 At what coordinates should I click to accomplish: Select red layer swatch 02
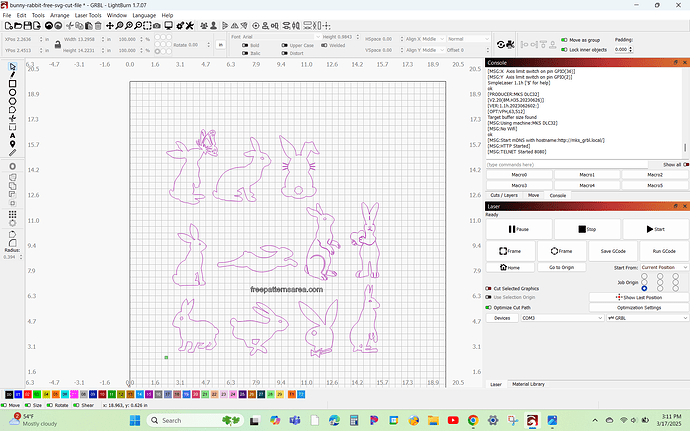click(27, 394)
